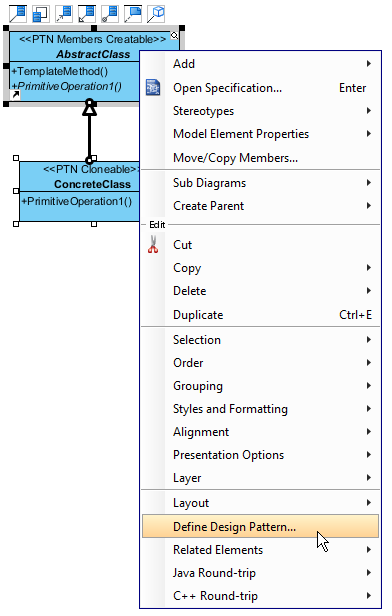Click the magnifier icon on AbstractClass
The image size is (392, 616).
coord(174,36)
